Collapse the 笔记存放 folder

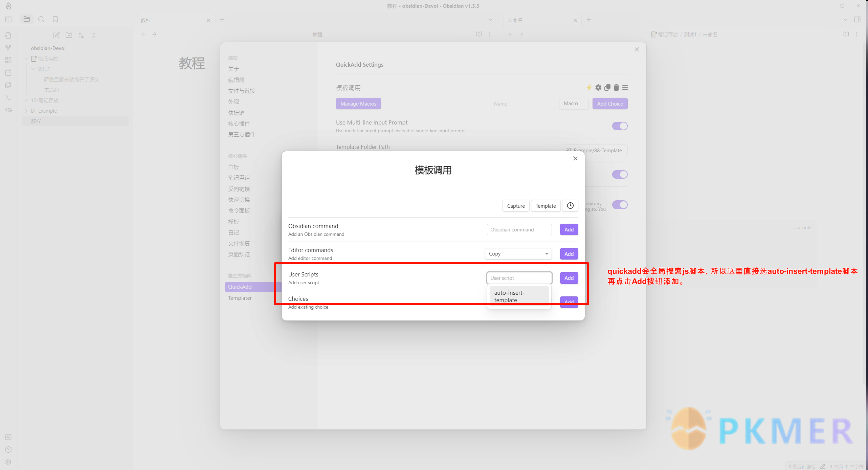(26, 59)
